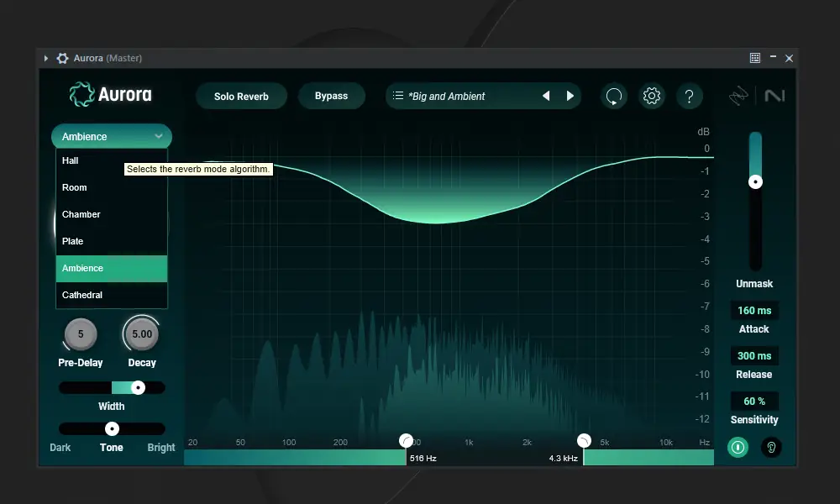Open Aurora settings gear
Screen dimensions: 840x504
(652, 97)
